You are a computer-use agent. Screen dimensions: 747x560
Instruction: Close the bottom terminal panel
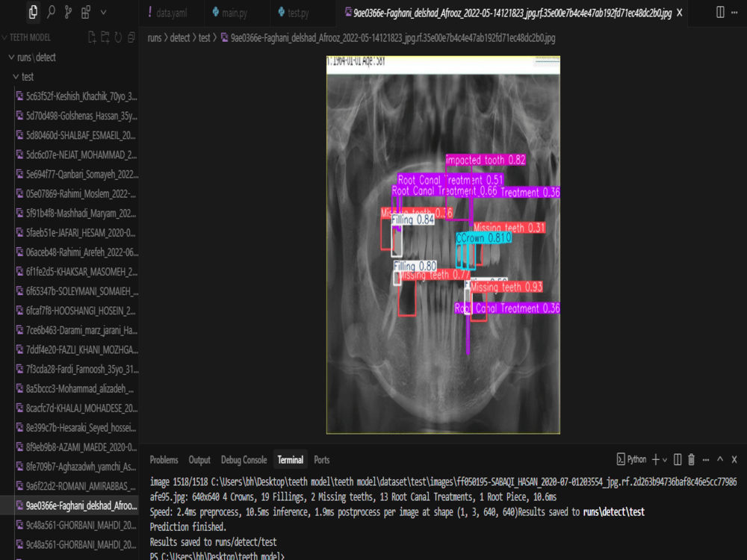(x=734, y=459)
